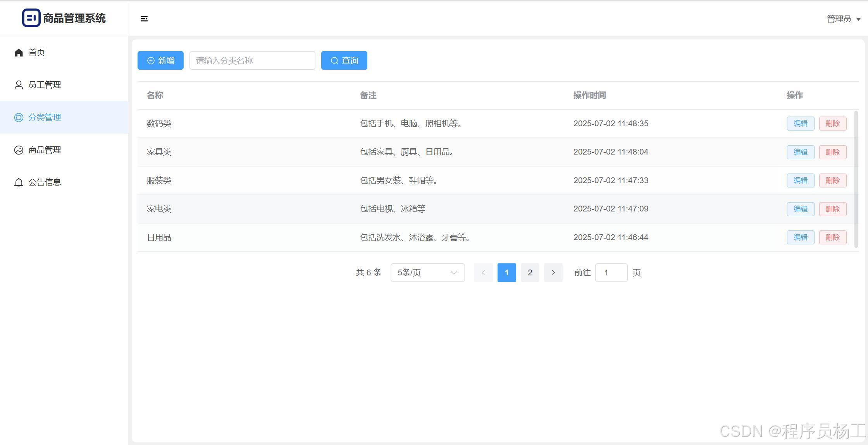Click the table's vertical scrollbar
The height and width of the screenshot is (445, 868).
[856, 179]
